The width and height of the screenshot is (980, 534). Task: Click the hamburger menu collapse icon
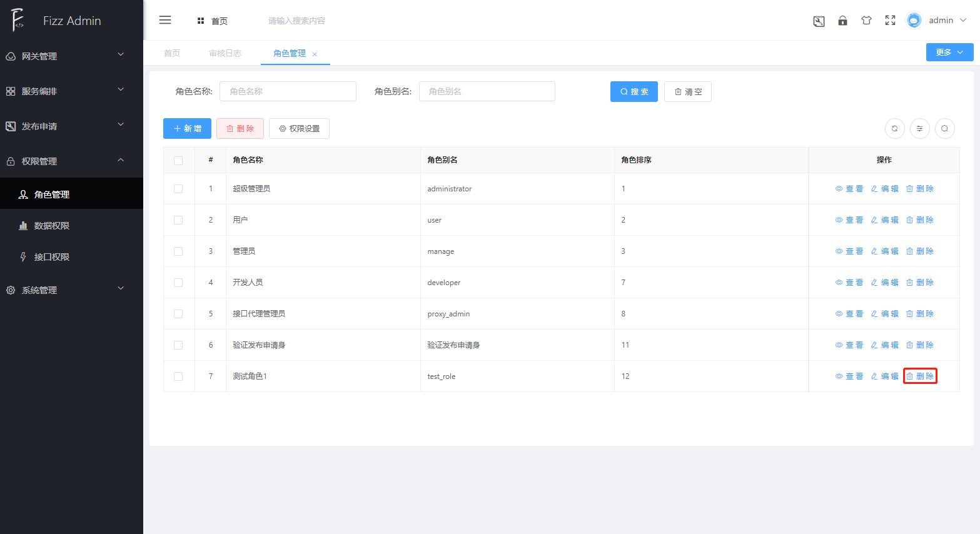click(x=165, y=20)
